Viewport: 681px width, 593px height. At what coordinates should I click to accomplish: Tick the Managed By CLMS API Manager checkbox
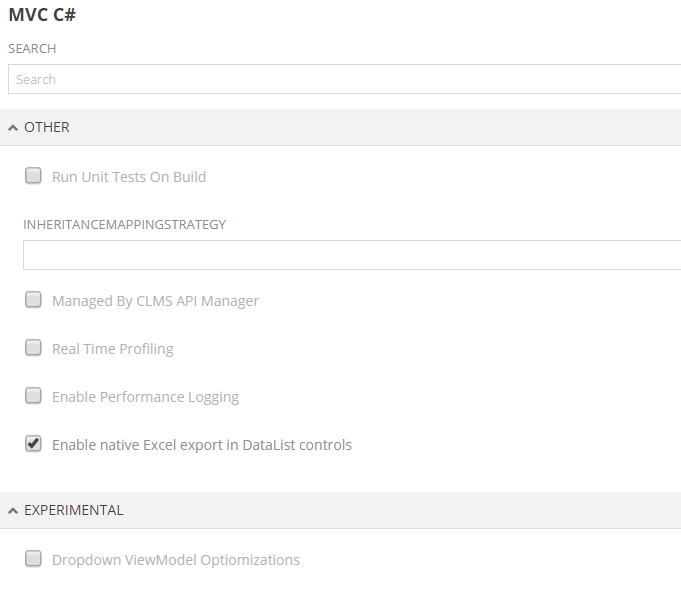point(34,300)
